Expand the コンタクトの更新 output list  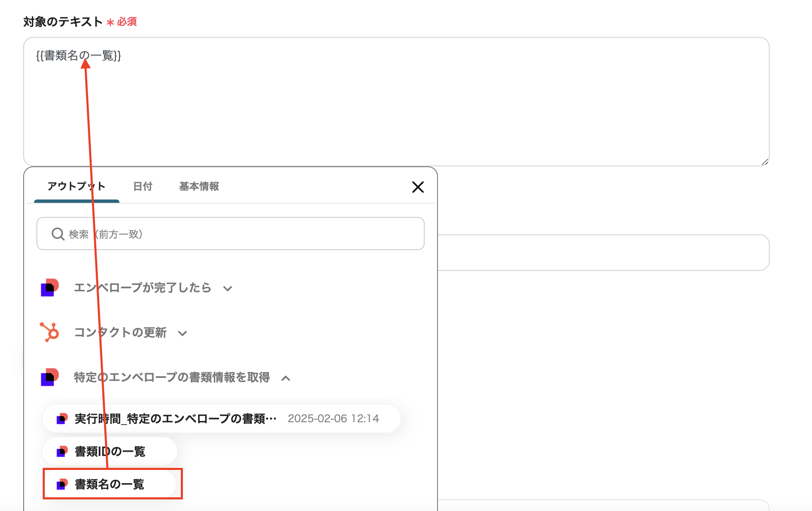pyautogui.click(x=182, y=333)
